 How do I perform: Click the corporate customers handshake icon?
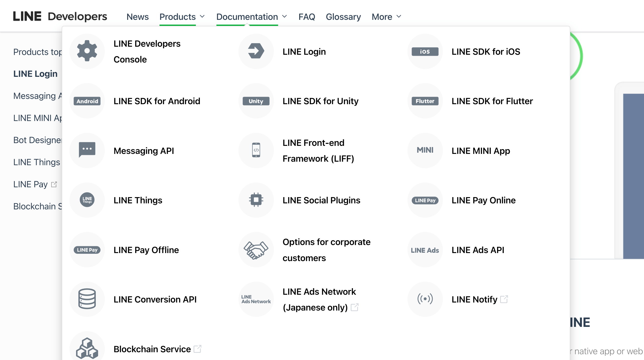[x=256, y=250]
